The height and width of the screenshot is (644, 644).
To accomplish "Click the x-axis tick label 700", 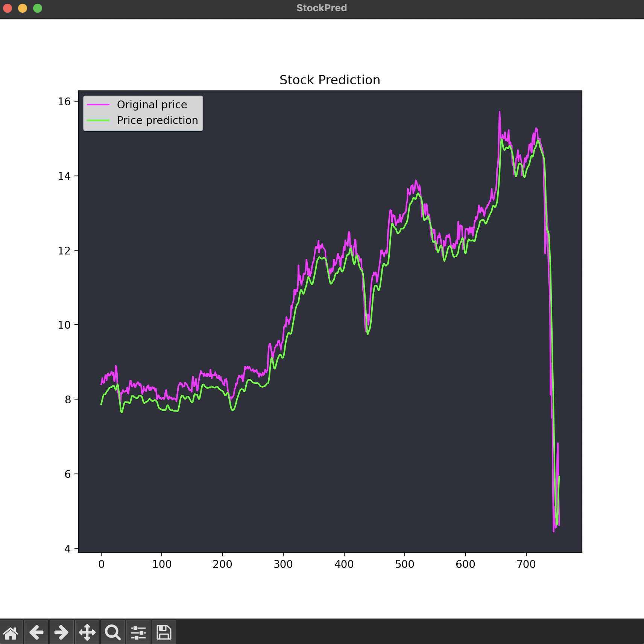I will pyautogui.click(x=526, y=564).
